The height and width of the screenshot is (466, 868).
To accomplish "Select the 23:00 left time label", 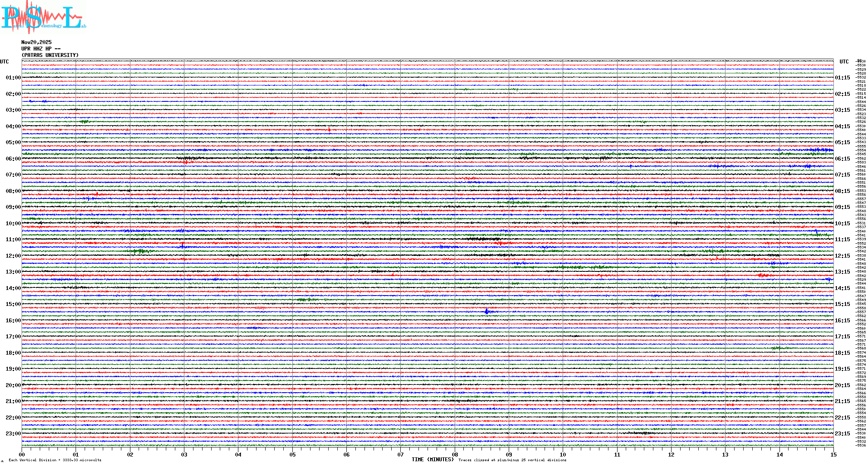I will tap(13, 434).
